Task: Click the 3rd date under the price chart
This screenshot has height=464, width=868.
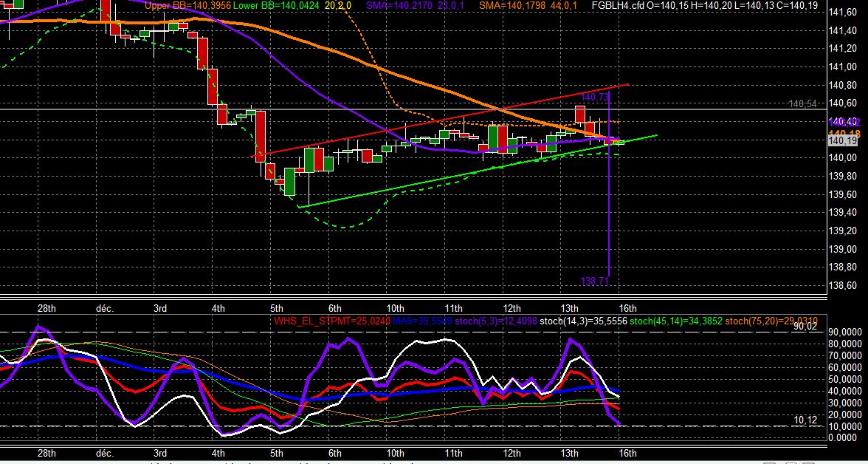Action: [160, 309]
